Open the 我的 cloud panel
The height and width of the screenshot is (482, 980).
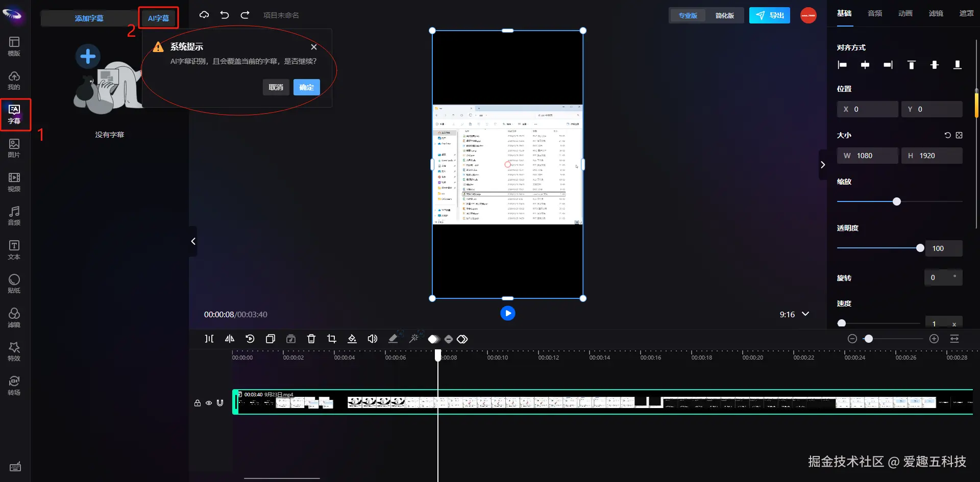pos(14,81)
